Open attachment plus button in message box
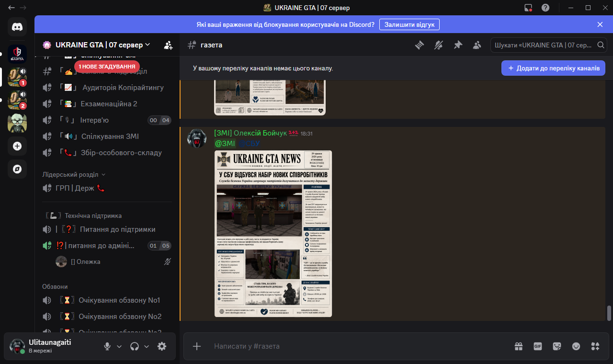Viewport: 613px width, 364px height. (197, 346)
